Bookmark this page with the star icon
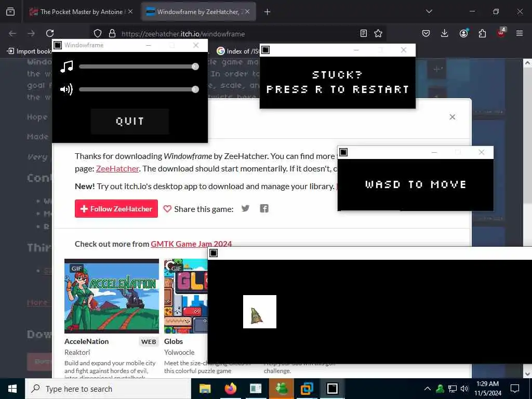This screenshot has width=532, height=399. click(x=378, y=33)
